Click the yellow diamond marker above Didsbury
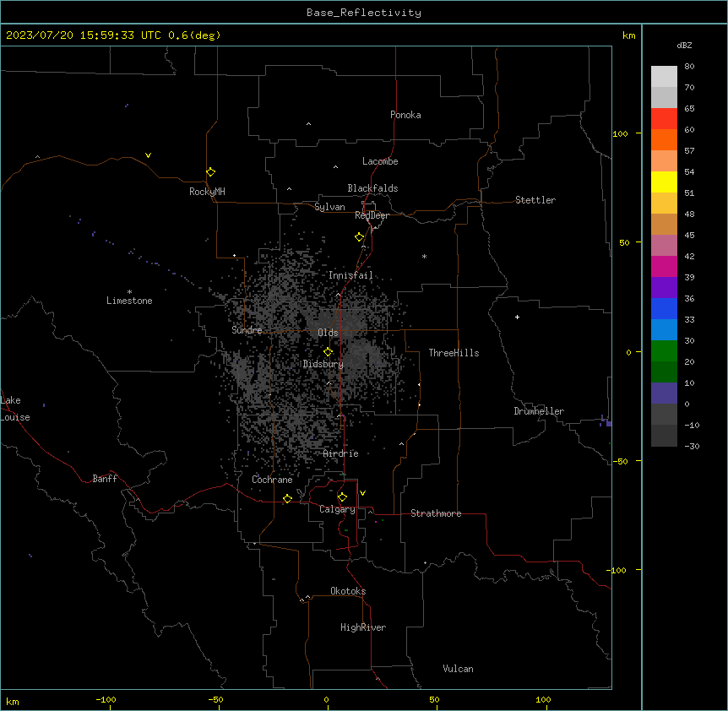Image resolution: width=728 pixels, height=711 pixels. point(328,352)
